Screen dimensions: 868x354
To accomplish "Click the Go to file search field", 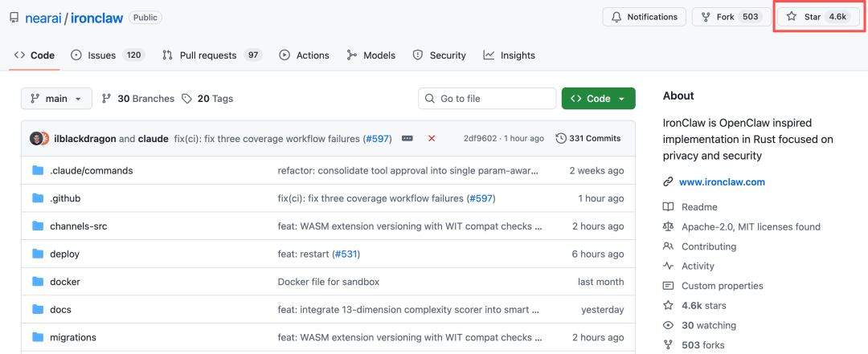I will tap(487, 99).
